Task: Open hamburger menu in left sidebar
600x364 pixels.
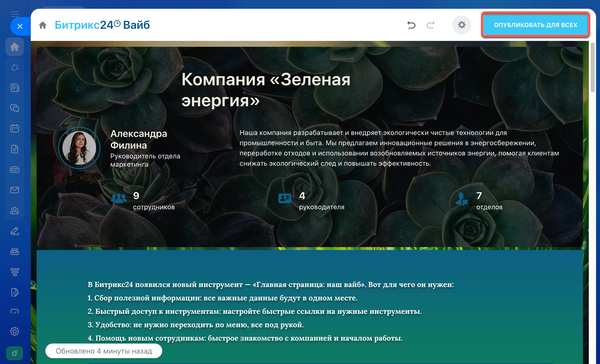Action: [15, 14]
